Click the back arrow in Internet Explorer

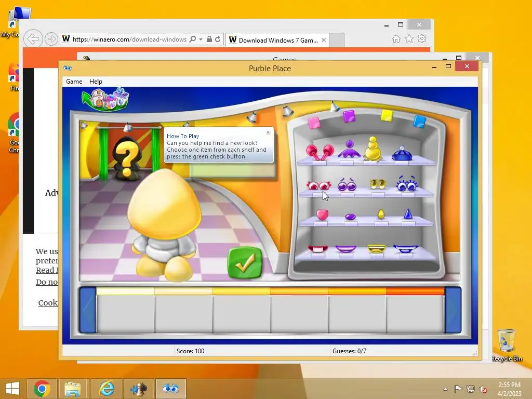33,39
